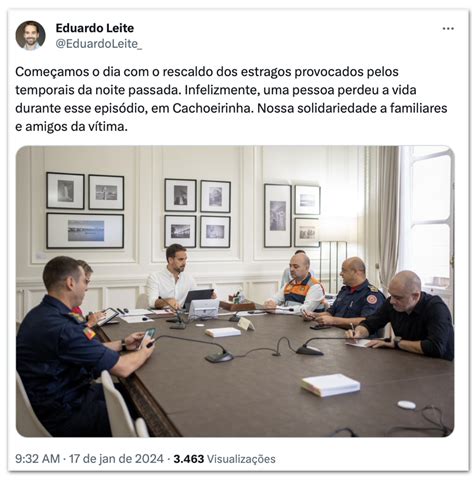This screenshot has width=474, height=480.
Task: Open the 3.463 Visualizações view count
Action: coord(224,459)
